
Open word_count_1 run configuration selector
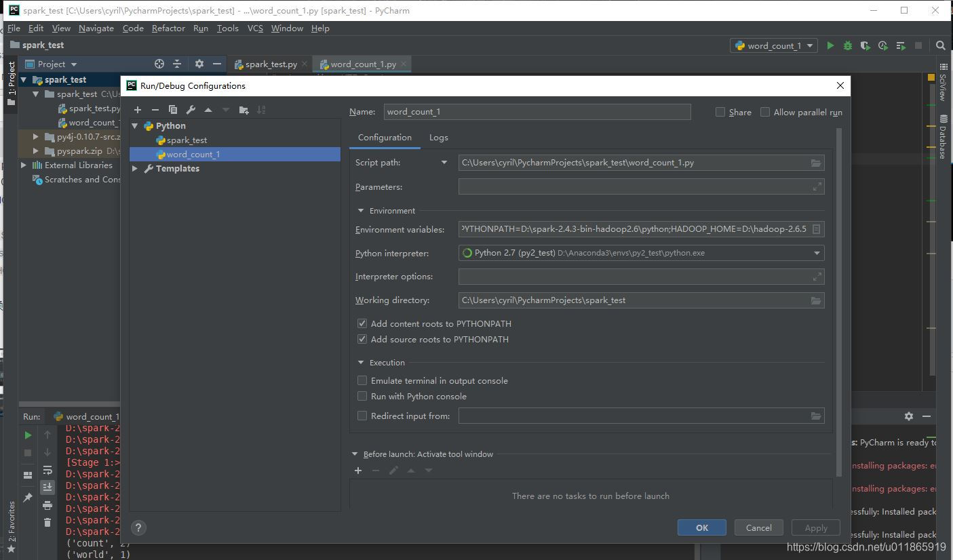point(775,45)
